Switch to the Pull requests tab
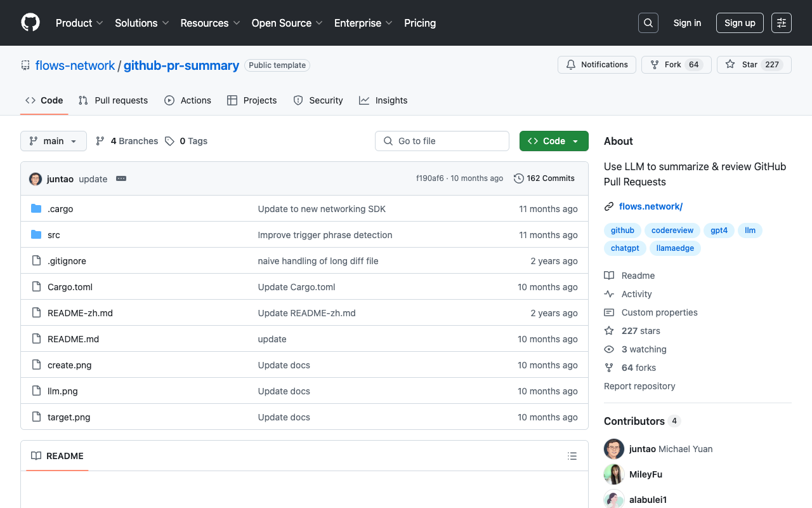 click(113, 100)
